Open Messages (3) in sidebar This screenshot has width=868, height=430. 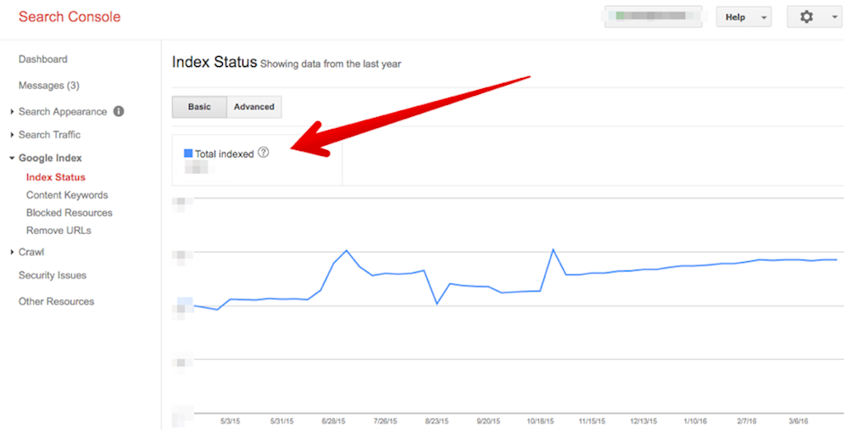point(49,86)
